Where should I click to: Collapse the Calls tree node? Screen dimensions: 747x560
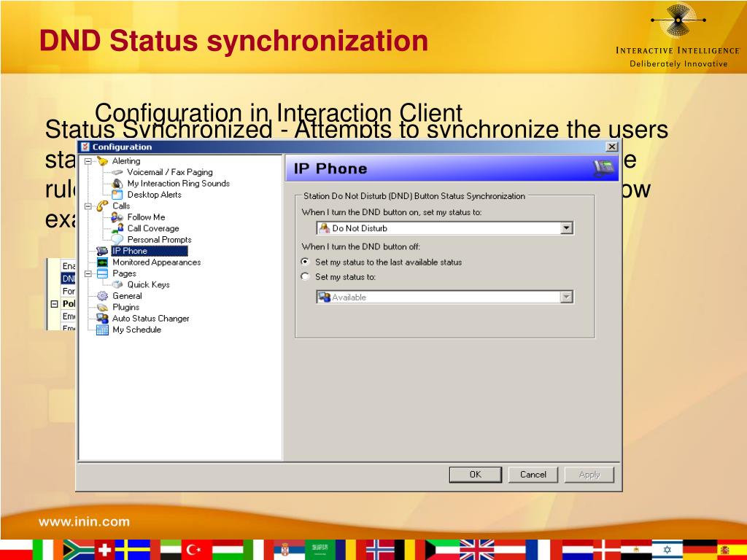click(x=88, y=206)
